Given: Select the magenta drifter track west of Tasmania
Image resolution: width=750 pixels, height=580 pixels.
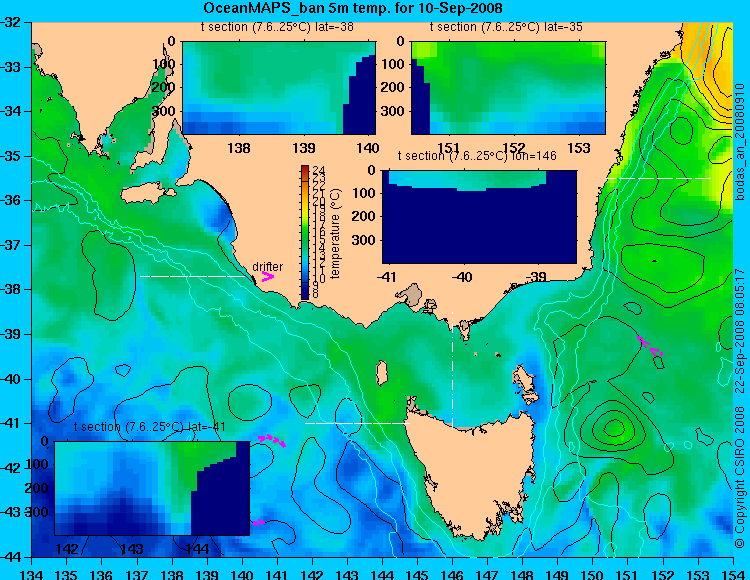Looking at the screenshot, I should [272, 440].
